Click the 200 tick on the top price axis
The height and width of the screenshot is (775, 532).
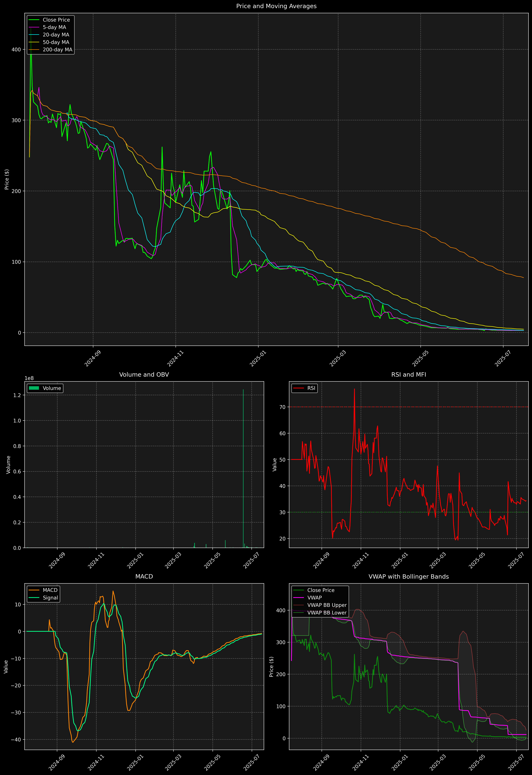point(16,191)
